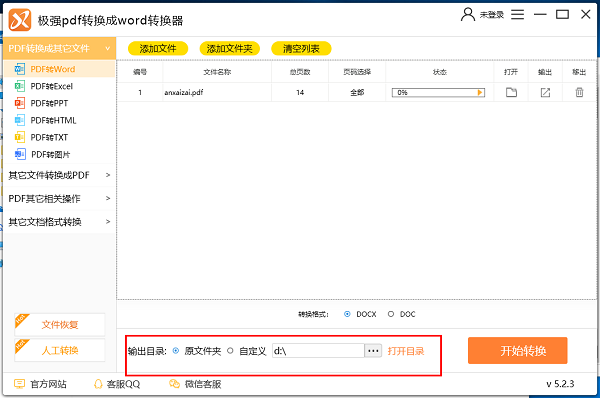Screen dimensions: 600x398
Task: Click the 客服QQ penguin icon
Action: coord(98,384)
